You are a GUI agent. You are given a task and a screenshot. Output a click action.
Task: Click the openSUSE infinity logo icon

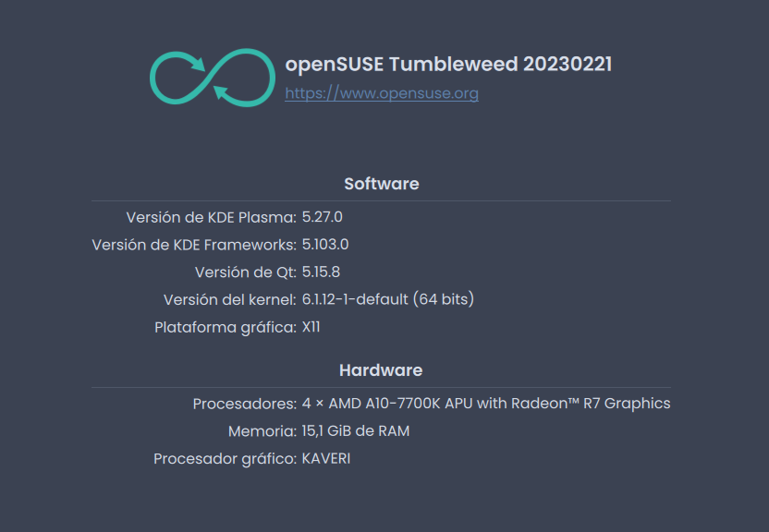click(213, 78)
